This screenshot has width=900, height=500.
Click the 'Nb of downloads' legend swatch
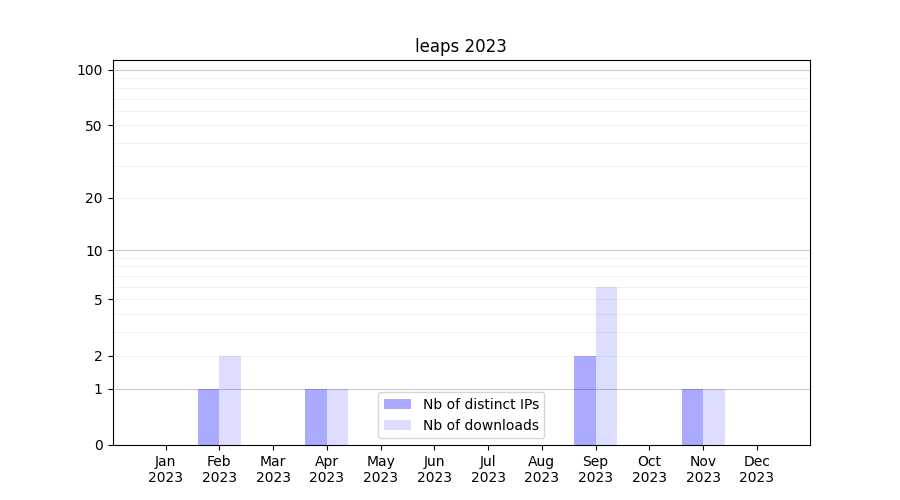(x=397, y=425)
